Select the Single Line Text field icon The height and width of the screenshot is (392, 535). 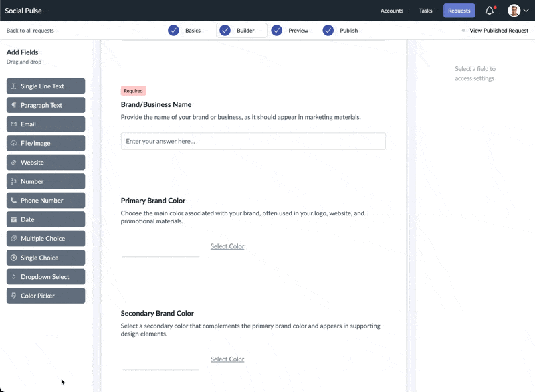13,86
